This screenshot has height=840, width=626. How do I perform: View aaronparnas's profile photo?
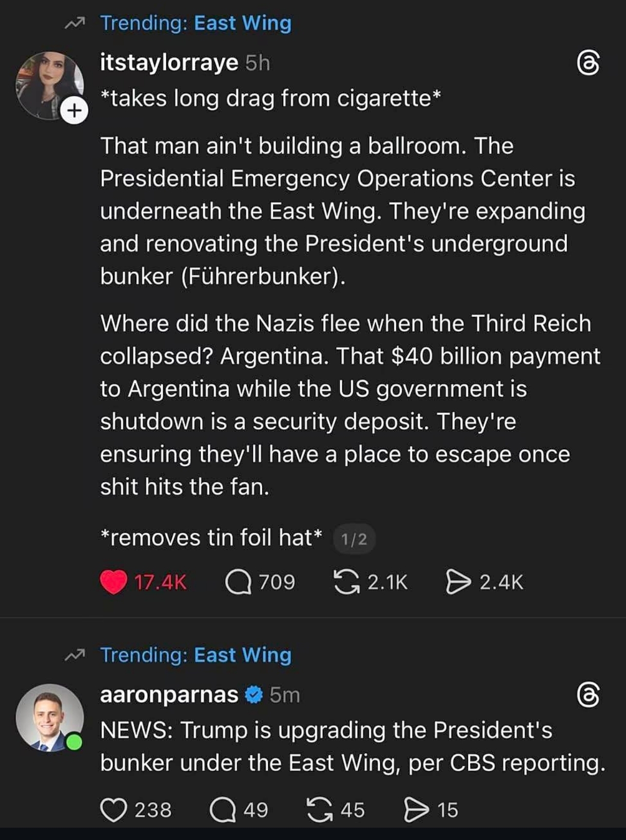point(49,717)
